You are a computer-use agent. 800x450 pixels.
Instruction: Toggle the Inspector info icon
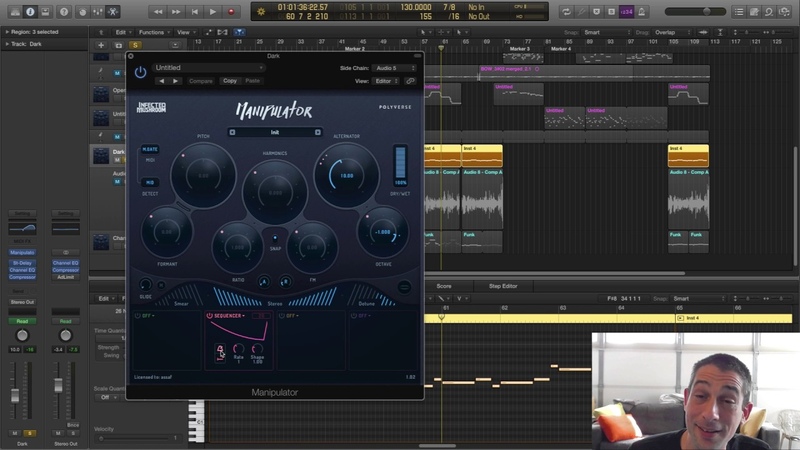[30, 11]
